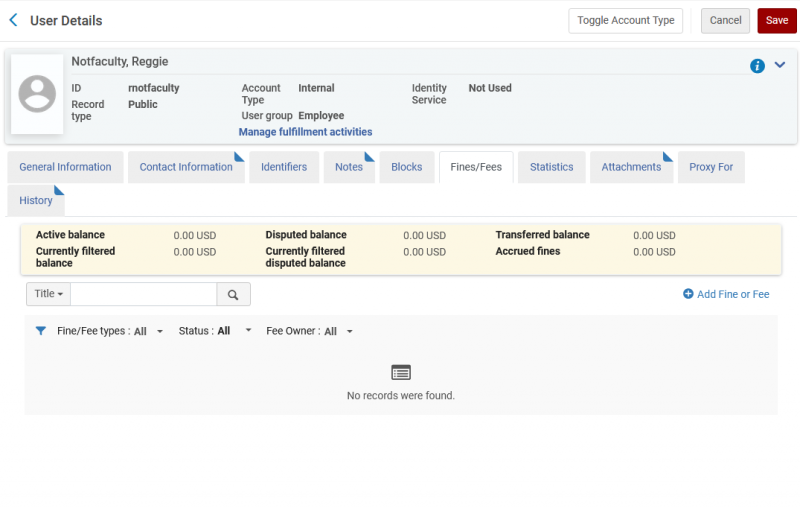Go back using the left chevron arrow
Image resolution: width=800 pixels, height=508 pixels.
pyautogui.click(x=14, y=20)
